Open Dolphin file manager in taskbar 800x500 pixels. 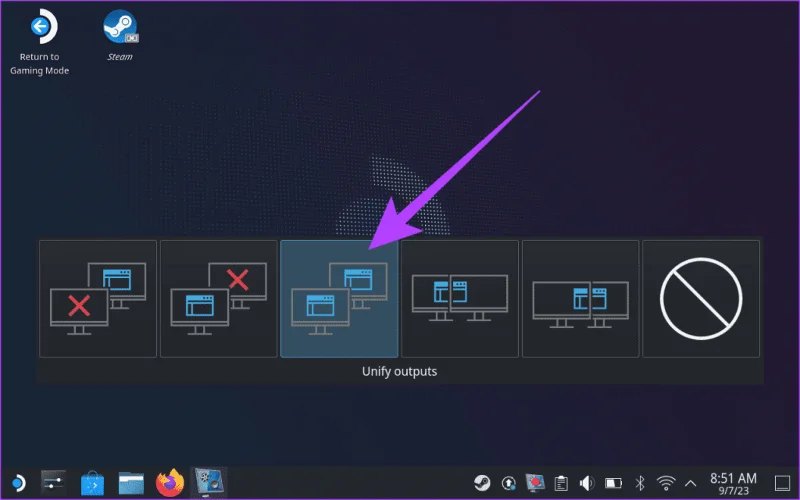click(131, 483)
